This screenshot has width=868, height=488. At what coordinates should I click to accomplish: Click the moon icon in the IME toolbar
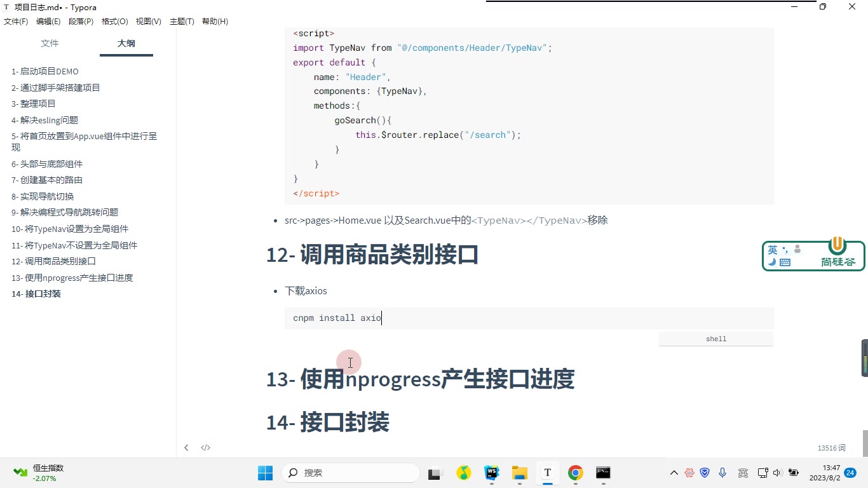(772, 262)
